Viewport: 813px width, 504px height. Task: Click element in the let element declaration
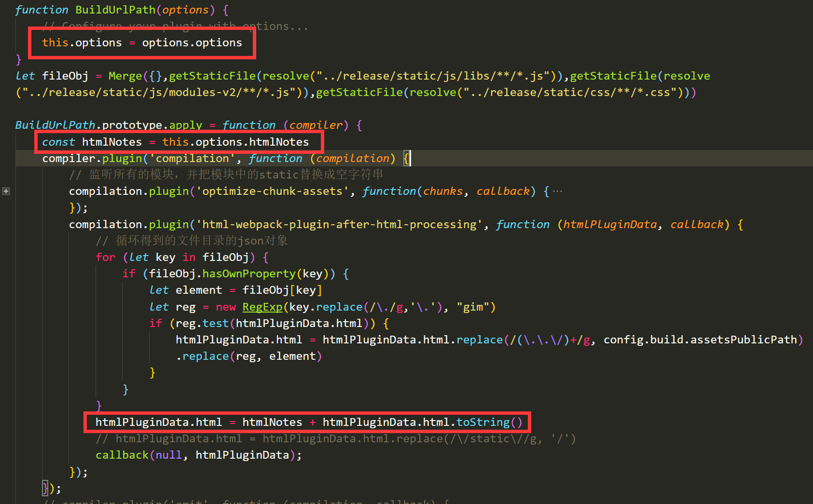coord(199,290)
